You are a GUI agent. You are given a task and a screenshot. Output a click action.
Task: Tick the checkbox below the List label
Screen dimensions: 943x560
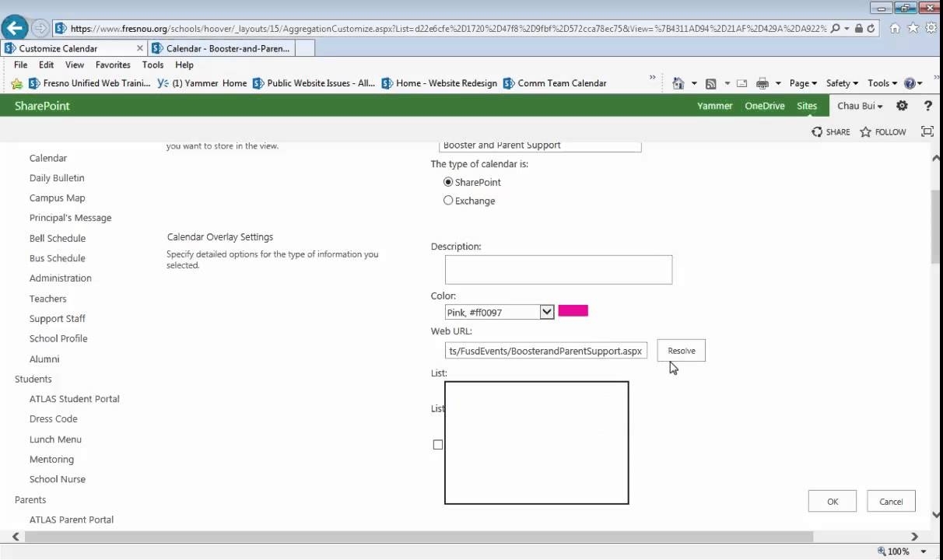tap(438, 445)
